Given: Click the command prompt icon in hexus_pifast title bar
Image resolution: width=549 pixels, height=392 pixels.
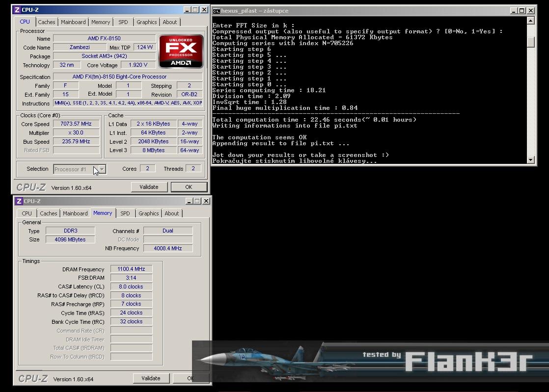Looking at the screenshot, I should [217, 11].
